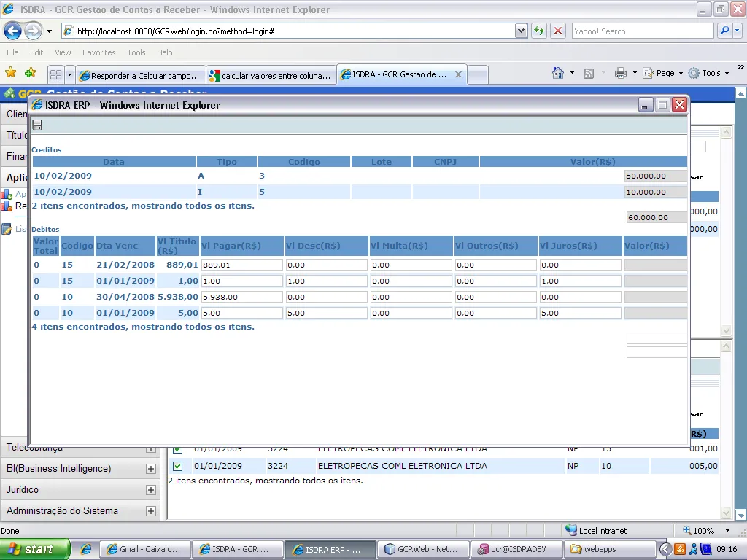Click the Data column header in Creditos
747x560 pixels.
click(114, 161)
